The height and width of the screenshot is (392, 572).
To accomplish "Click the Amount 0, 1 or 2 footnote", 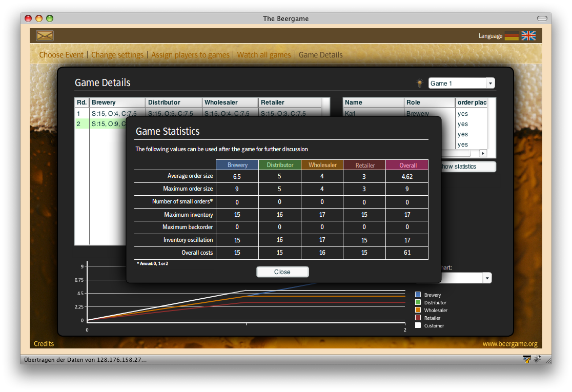I will point(153,263).
